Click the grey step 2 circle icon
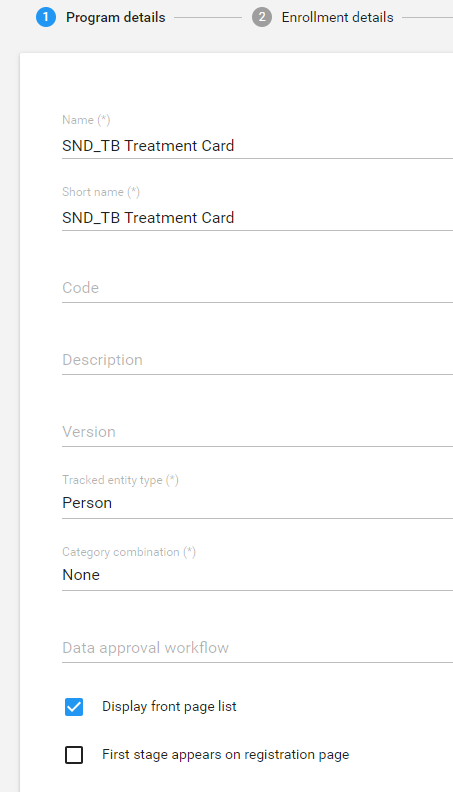The height and width of the screenshot is (792, 453). pos(262,17)
